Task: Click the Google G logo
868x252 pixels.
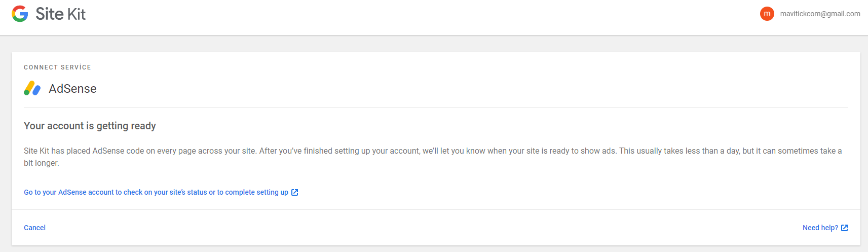Action: pyautogui.click(x=20, y=14)
